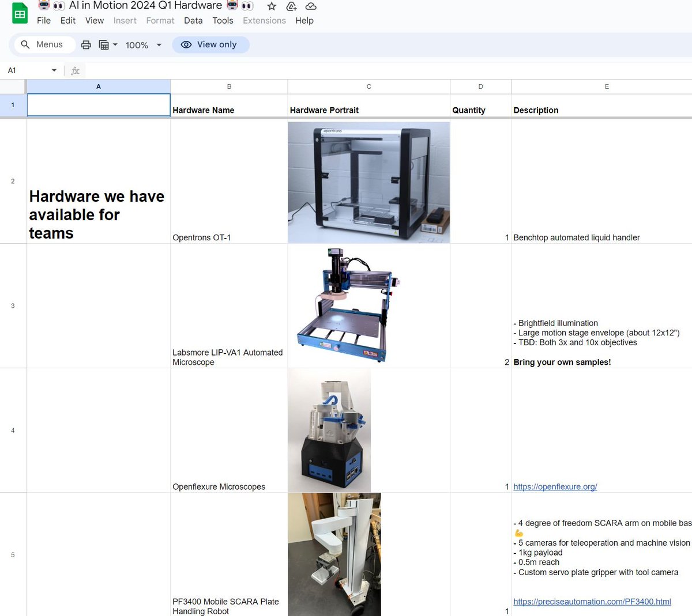Open the name box dropdown arrow
Viewport: 692px width, 616px height.
[x=54, y=70]
